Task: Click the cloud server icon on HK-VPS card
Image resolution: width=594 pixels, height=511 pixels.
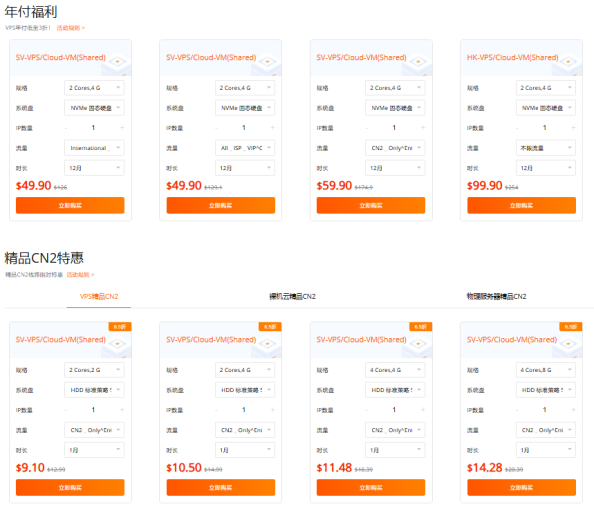Action: [568, 63]
